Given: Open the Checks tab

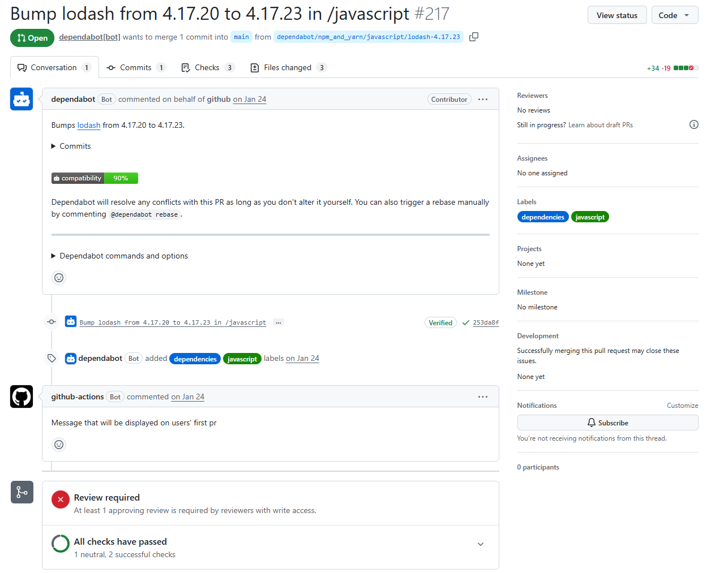Looking at the screenshot, I should (x=208, y=67).
